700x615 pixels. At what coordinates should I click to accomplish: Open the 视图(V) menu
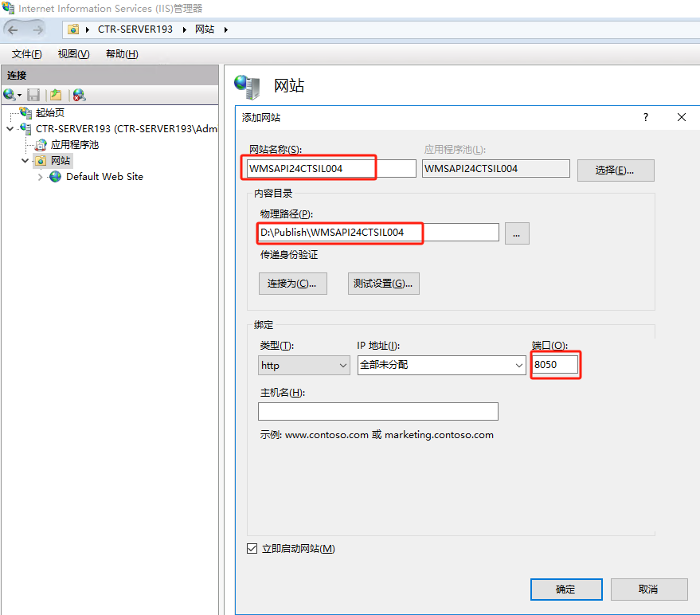(73, 54)
